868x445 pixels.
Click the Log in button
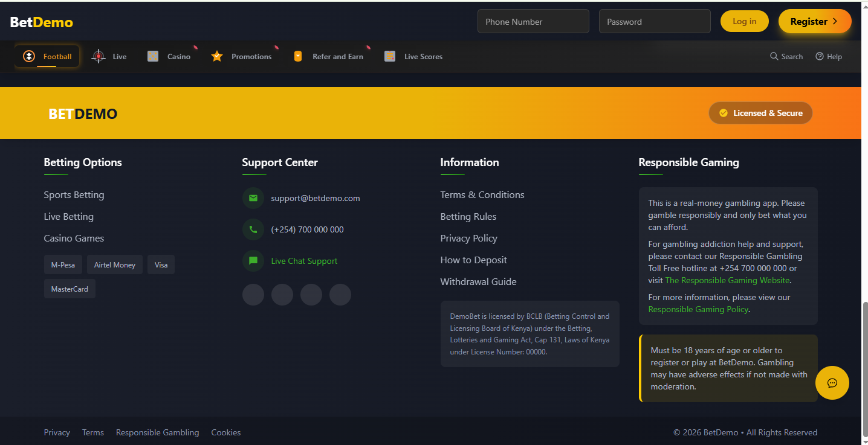[x=744, y=21]
